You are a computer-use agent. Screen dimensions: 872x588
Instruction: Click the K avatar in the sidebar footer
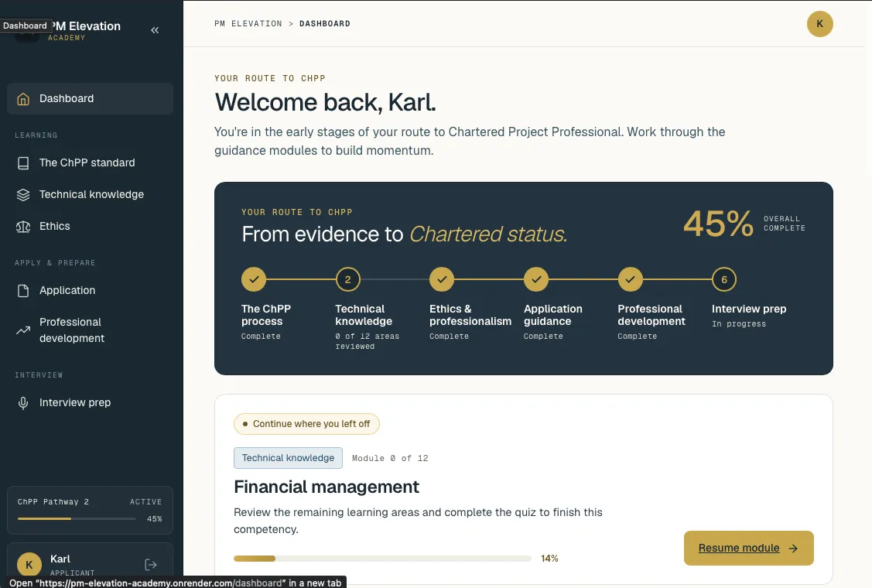[x=29, y=564]
